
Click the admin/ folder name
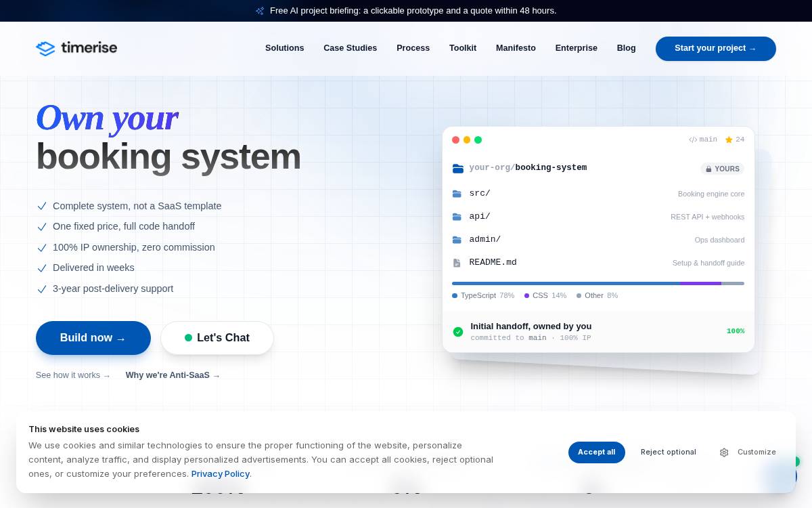[485, 240]
